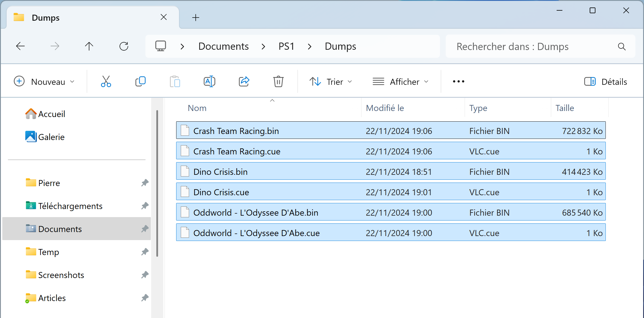The height and width of the screenshot is (318, 644).
Task: Go back with the left arrow
Action: [x=20, y=46]
